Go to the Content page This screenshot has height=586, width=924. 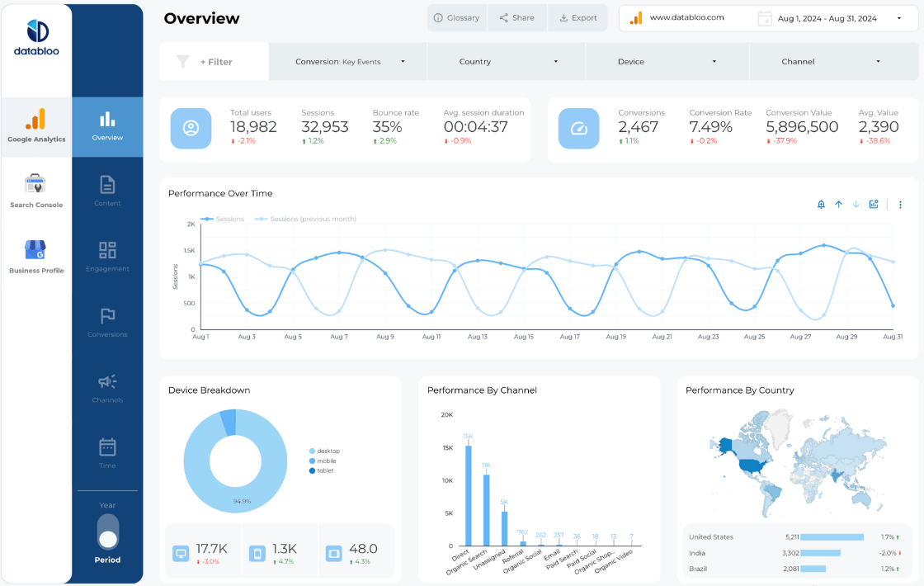[107, 191]
